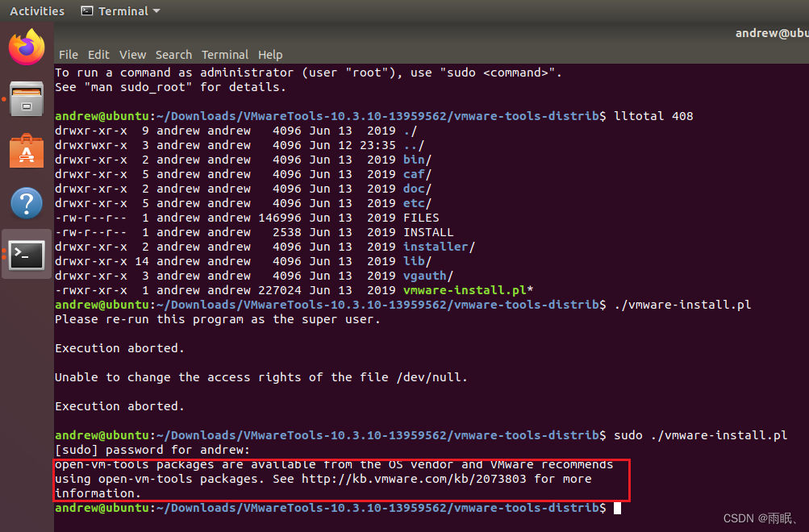Open the View menu

point(132,55)
